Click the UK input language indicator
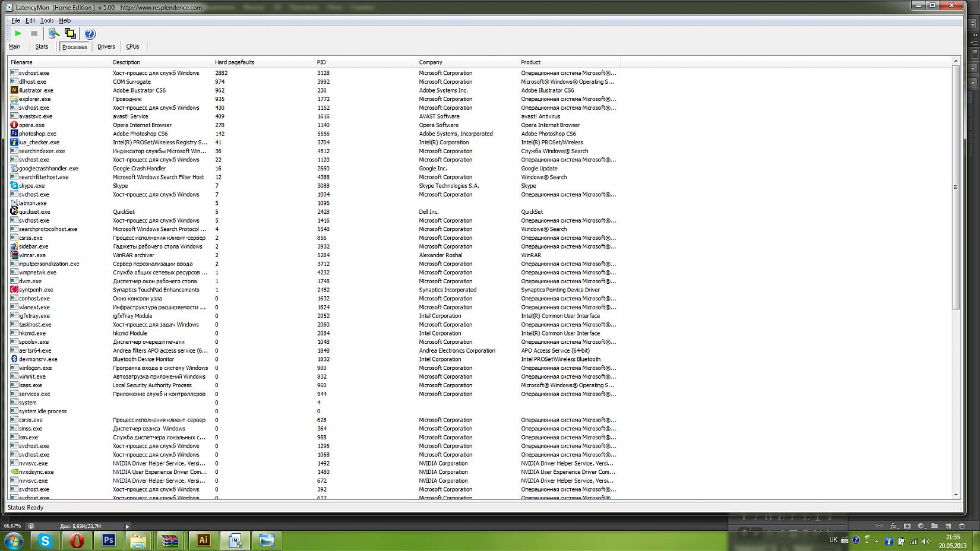Image resolution: width=980 pixels, height=551 pixels. click(833, 540)
